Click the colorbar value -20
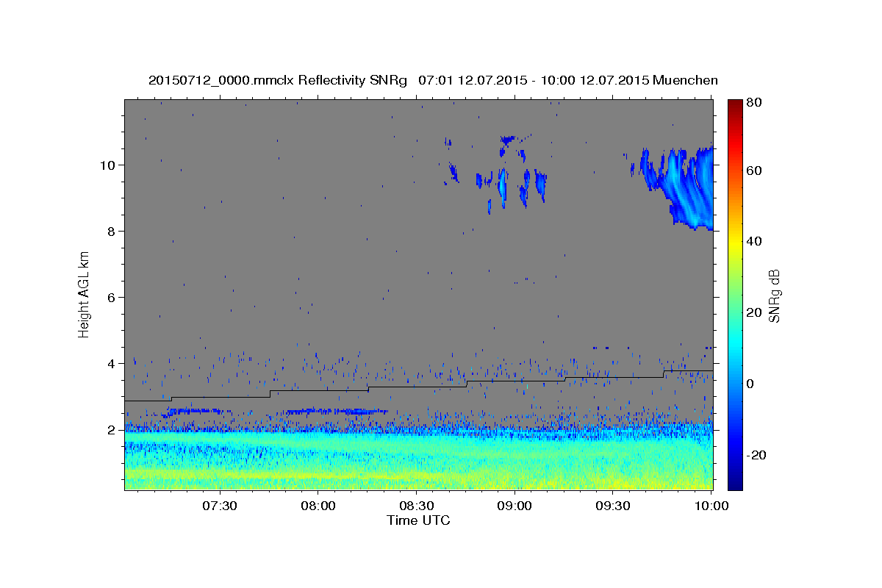Screen dimensions: 882x588 click(x=756, y=455)
